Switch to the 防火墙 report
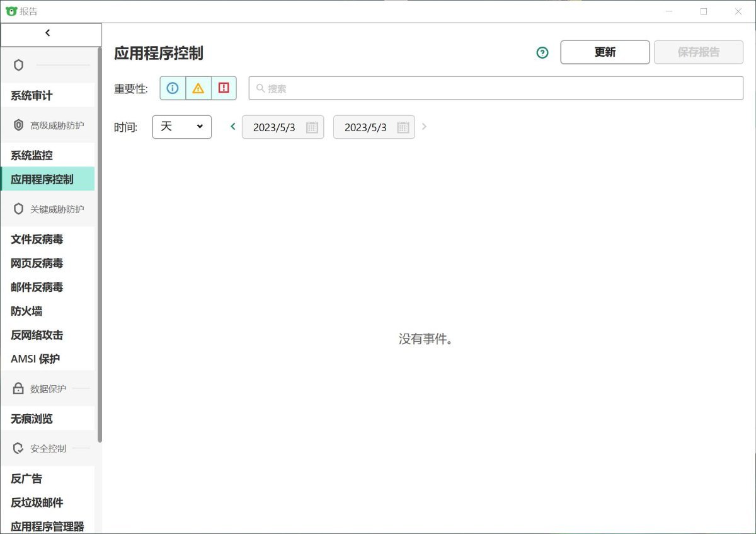This screenshot has height=534, width=756. 26,311
